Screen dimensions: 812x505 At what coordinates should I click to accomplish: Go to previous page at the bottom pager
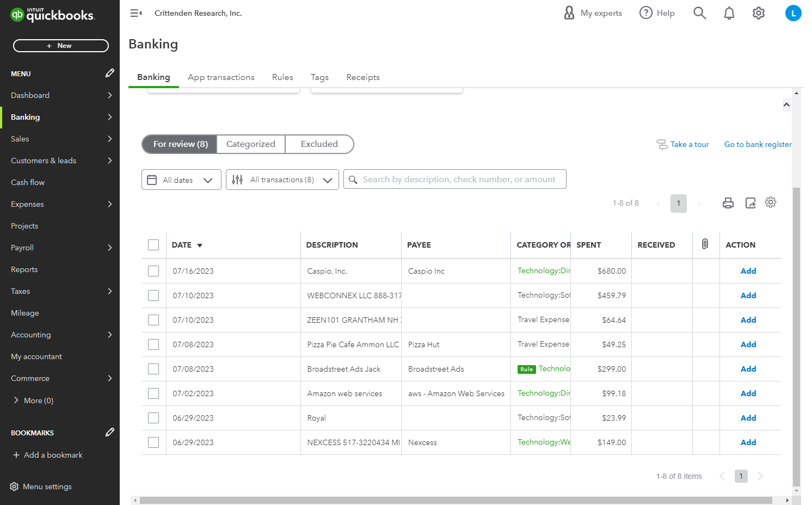pos(722,476)
